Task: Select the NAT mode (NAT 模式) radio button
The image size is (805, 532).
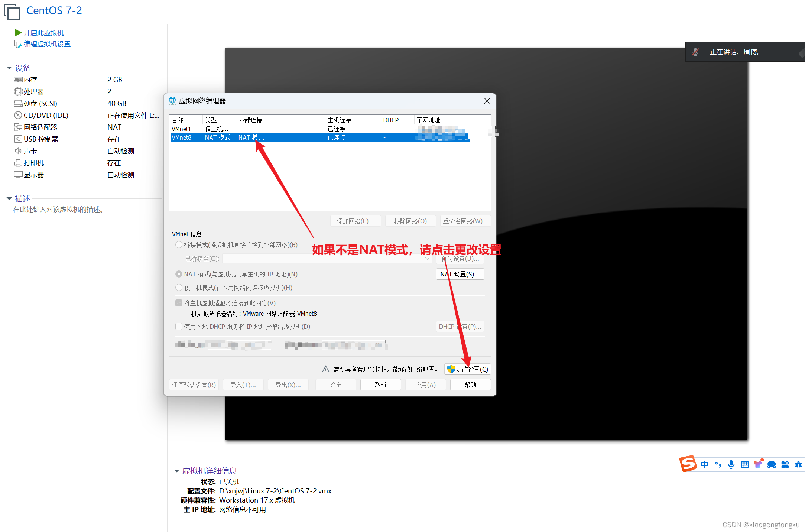Action: (x=179, y=274)
